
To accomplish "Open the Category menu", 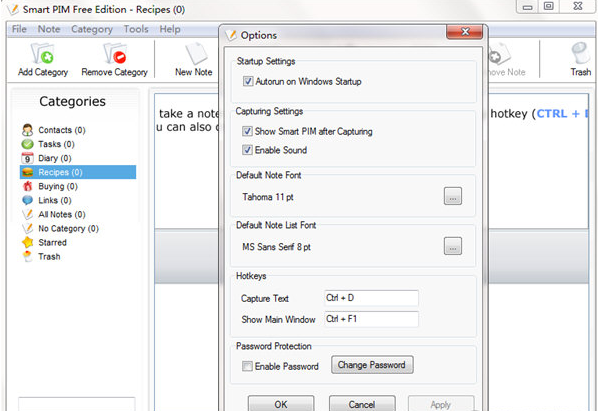I will point(92,29).
